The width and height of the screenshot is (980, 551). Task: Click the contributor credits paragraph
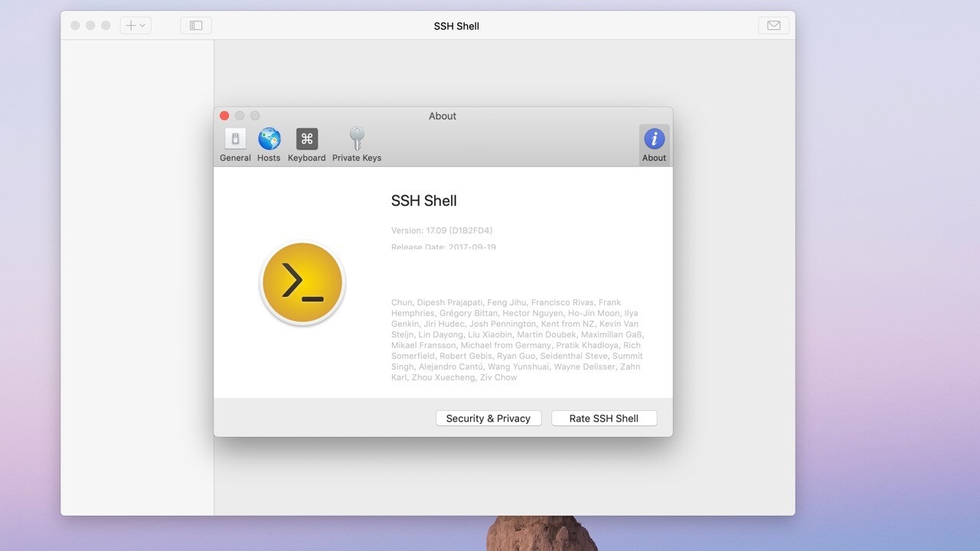pos(518,340)
